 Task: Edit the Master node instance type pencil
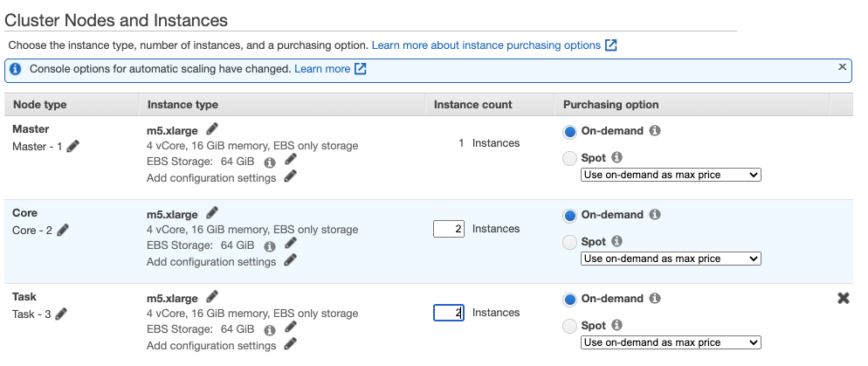click(x=212, y=129)
